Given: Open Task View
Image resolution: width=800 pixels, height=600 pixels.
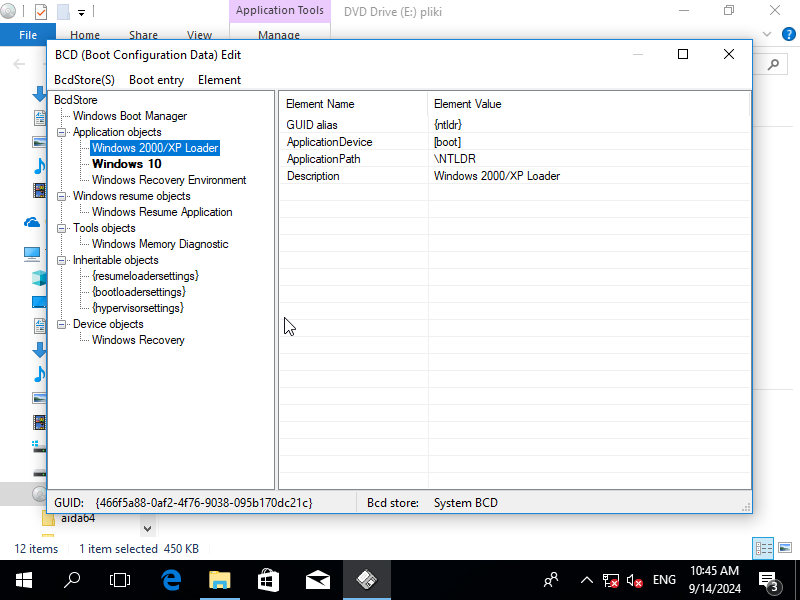Looking at the screenshot, I should 120,580.
